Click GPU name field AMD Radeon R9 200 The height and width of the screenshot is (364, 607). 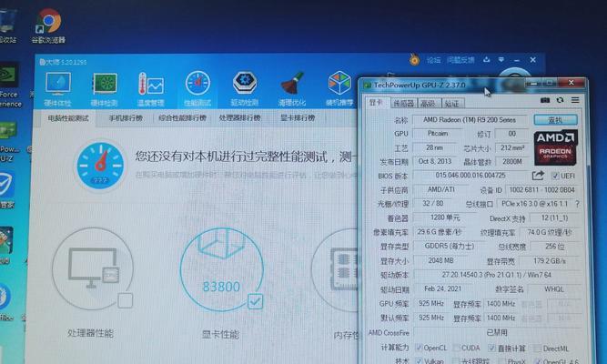pyautogui.click(x=470, y=120)
